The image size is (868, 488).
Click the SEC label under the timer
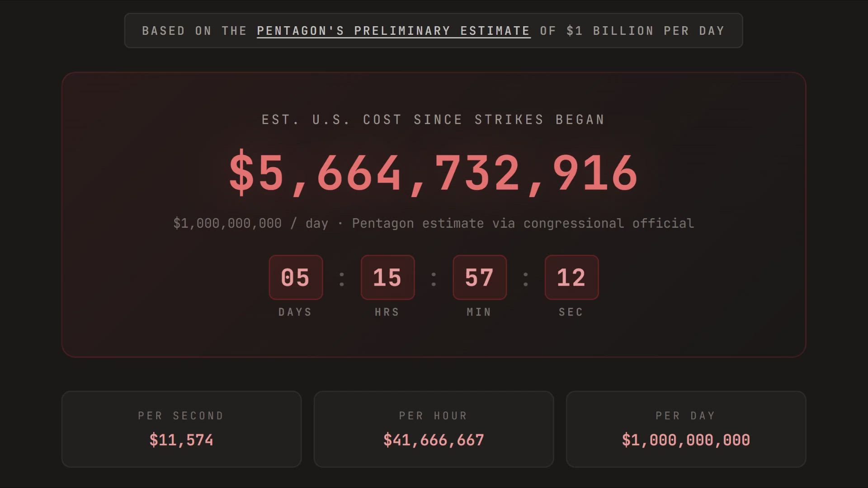[x=571, y=312]
